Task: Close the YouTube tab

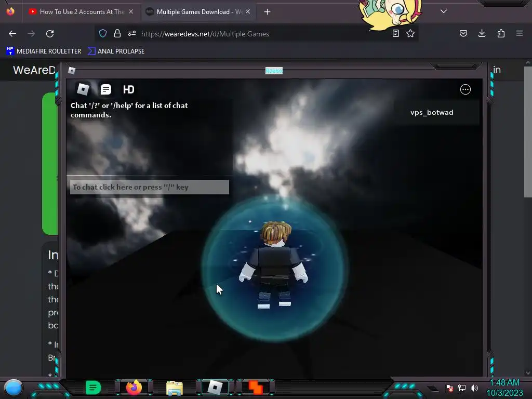Action: pos(130,11)
